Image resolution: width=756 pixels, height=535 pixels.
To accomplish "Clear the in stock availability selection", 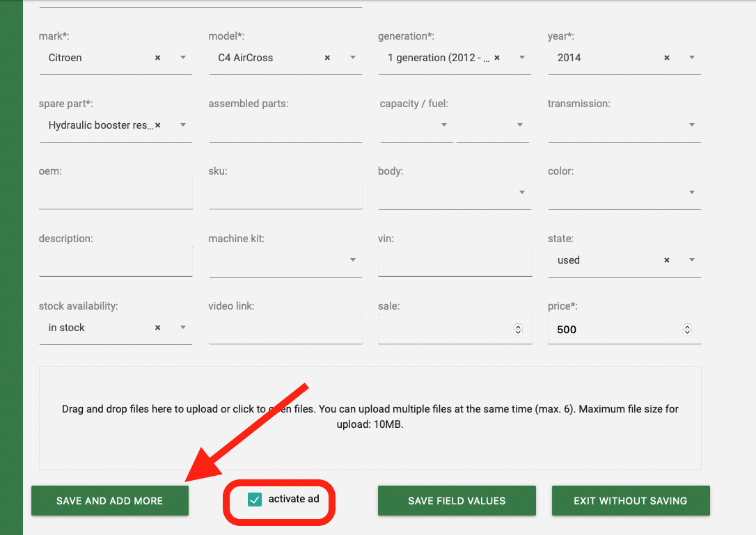I will (157, 328).
